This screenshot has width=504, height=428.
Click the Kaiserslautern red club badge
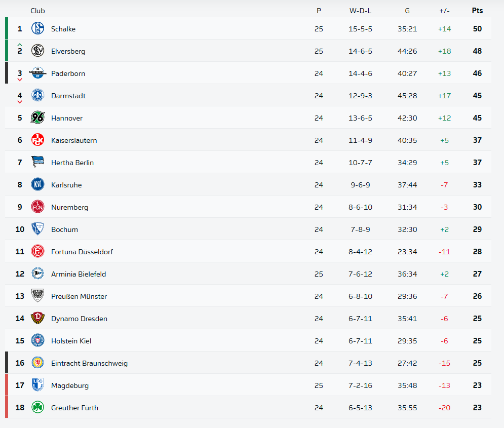pos(37,140)
